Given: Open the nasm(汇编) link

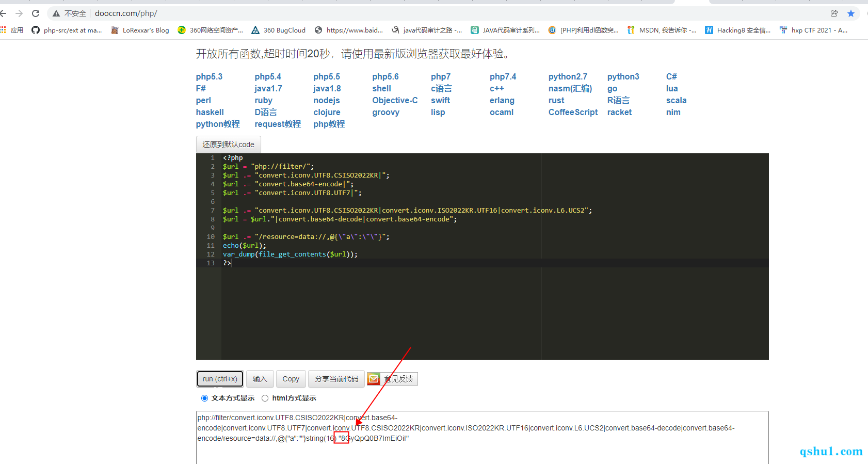Looking at the screenshot, I should 570,88.
